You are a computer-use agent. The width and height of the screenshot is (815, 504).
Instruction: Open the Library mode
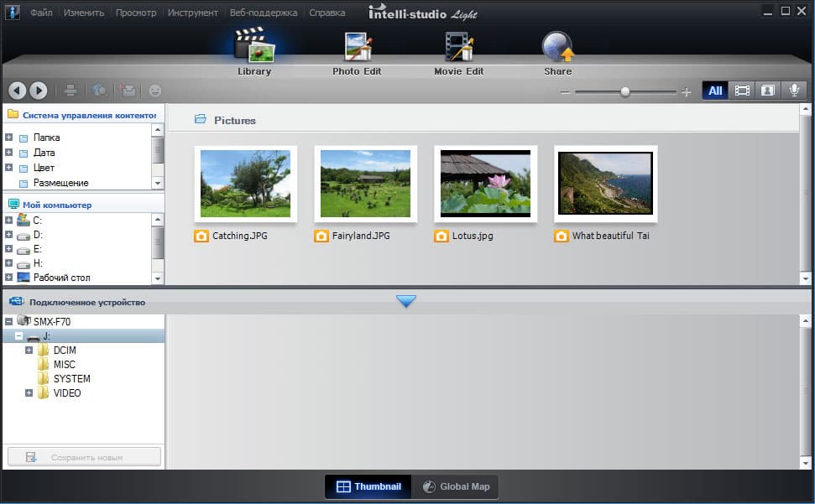pos(254,53)
